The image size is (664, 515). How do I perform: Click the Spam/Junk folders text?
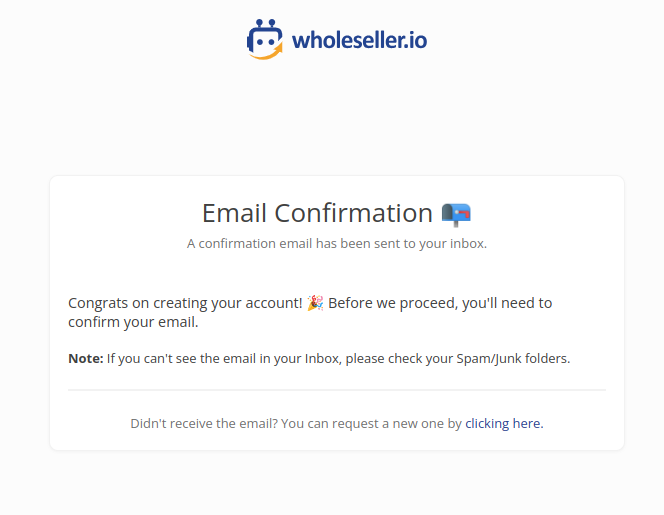point(513,359)
